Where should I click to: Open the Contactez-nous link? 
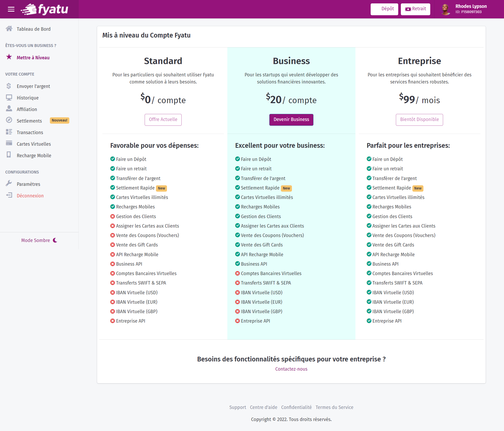pos(291,369)
